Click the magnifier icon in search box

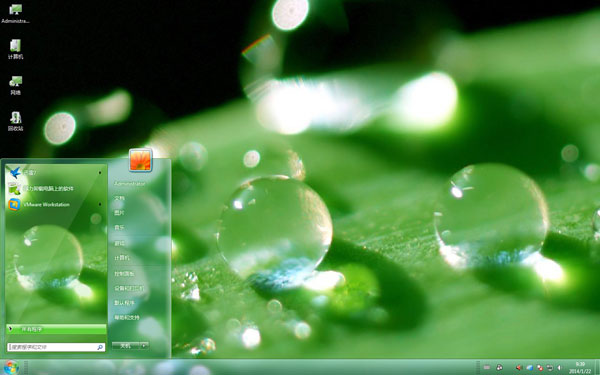(x=100, y=347)
